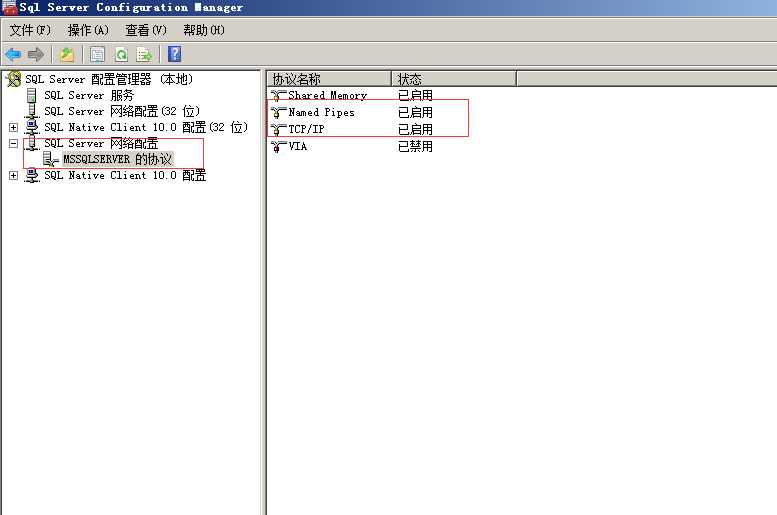
Task: Open the 操作(A) menu
Action: pos(88,30)
